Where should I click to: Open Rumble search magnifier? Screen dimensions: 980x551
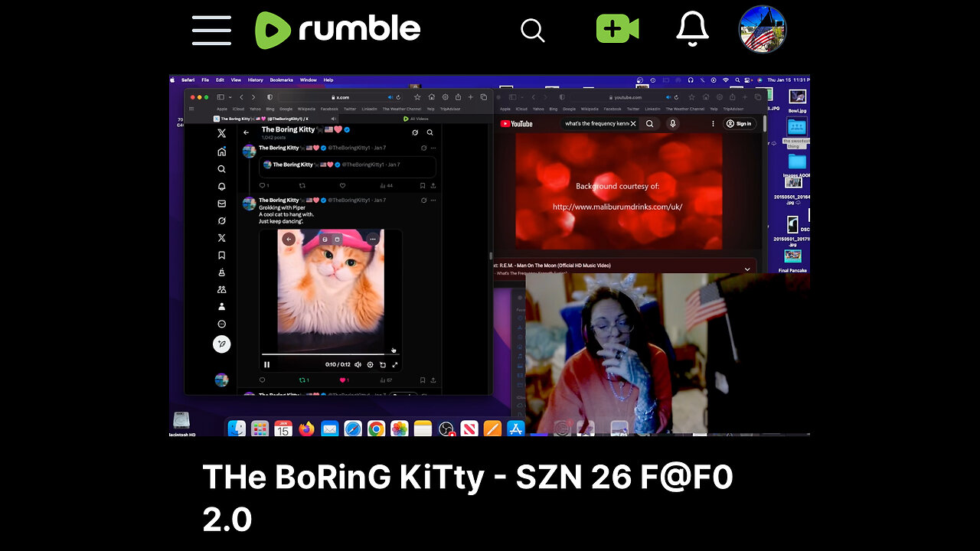(x=533, y=31)
